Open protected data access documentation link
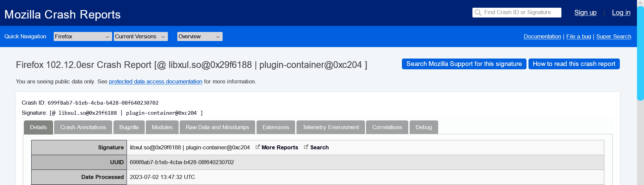The height and width of the screenshot is (185, 644). [x=155, y=81]
